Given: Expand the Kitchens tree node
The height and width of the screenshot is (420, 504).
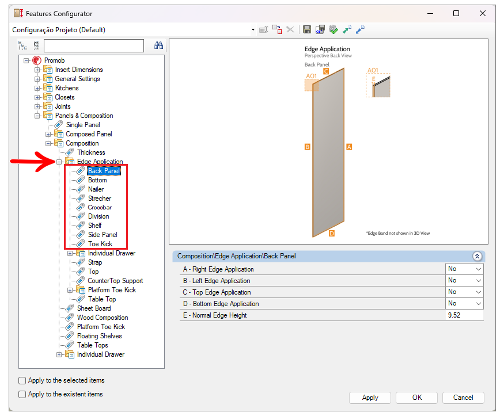Looking at the screenshot, I should click(x=37, y=88).
